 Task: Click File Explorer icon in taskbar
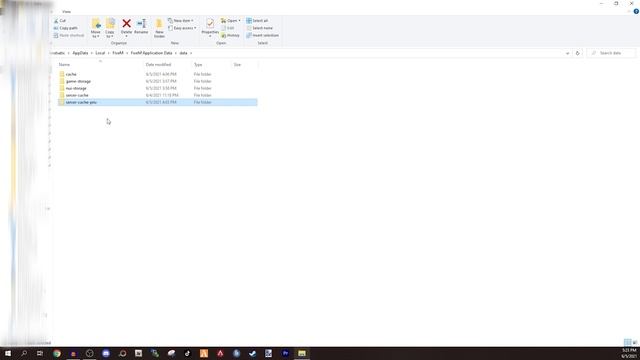[x=302, y=353]
